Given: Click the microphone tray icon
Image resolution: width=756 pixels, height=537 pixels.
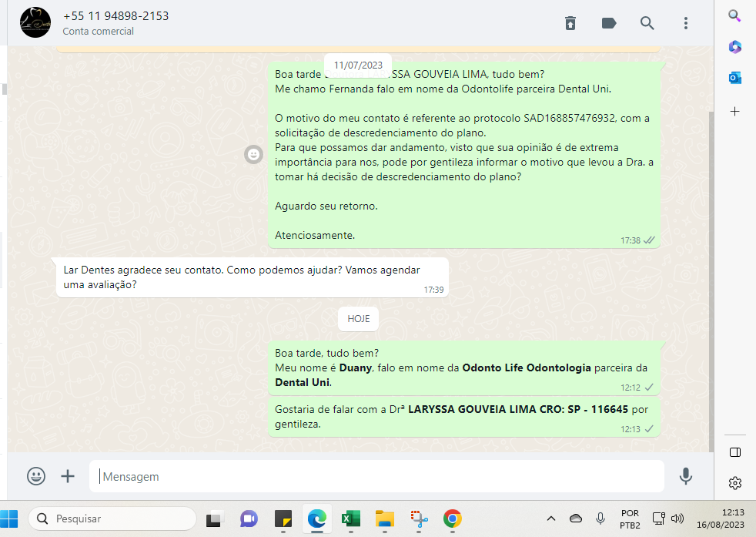Looking at the screenshot, I should tap(600, 519).
